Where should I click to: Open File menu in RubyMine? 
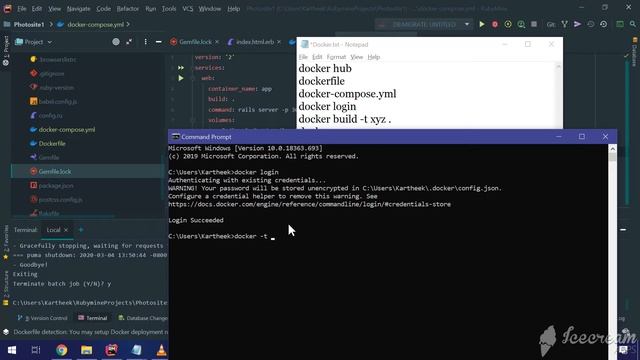click(x=22, y=9)
